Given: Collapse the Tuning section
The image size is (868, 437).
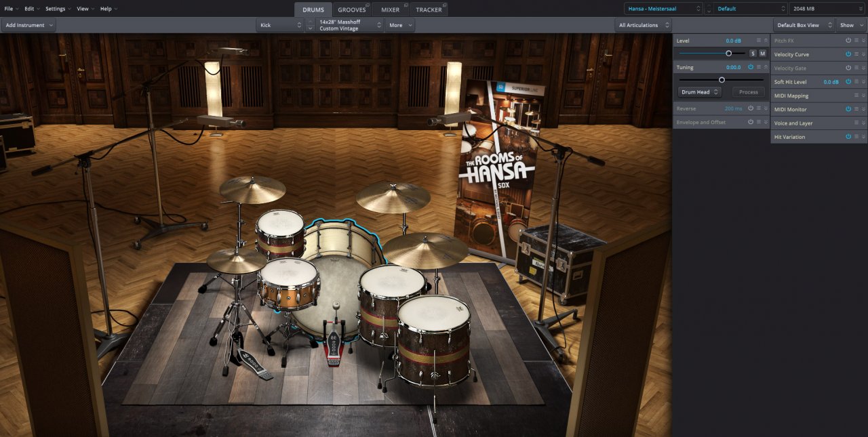Looking at the screenshot, I should click(766, 67).
